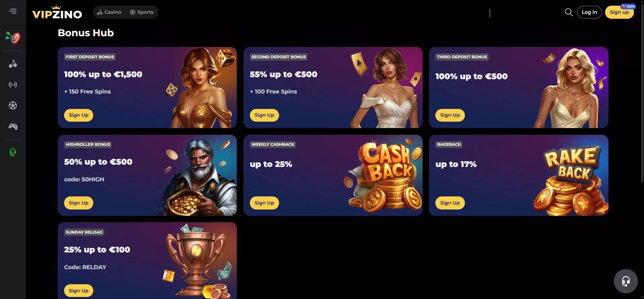Sign up for First Deposit Bonus
The image size is (644, 299).
point(78,115)
